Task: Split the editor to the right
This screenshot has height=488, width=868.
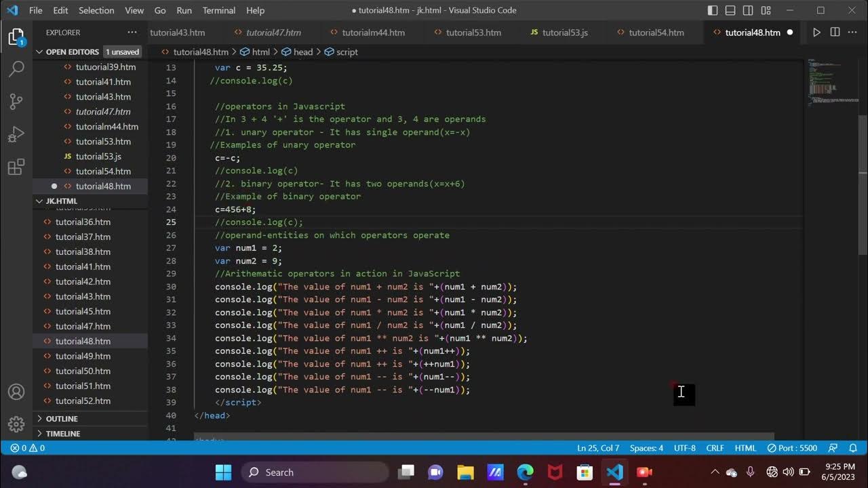Action: (835, 33)
